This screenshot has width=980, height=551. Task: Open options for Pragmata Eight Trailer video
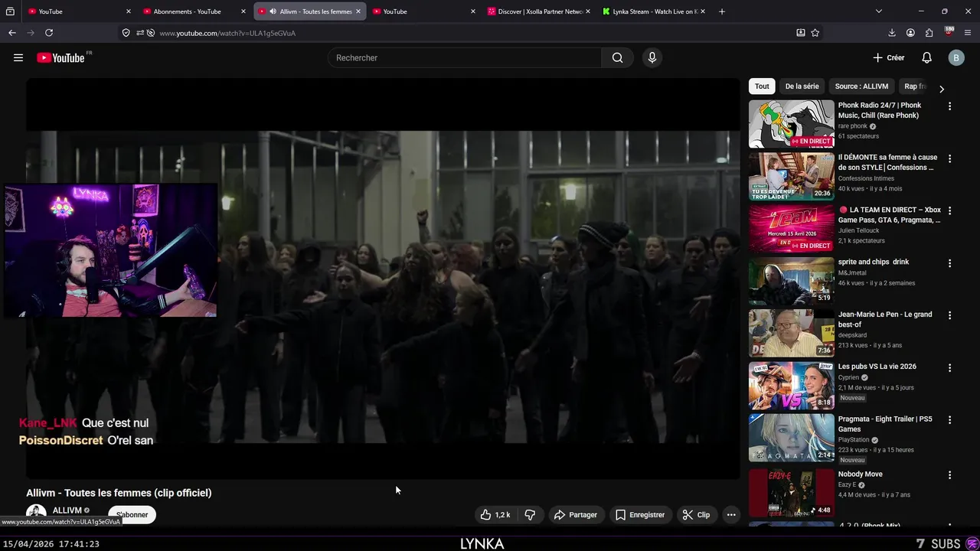tap(949, 420)
